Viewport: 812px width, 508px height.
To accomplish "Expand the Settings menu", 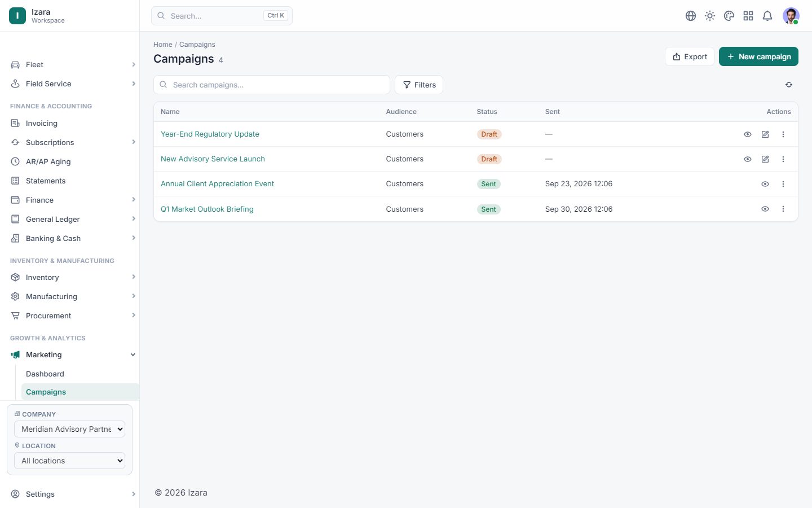I will pos(73,494).
